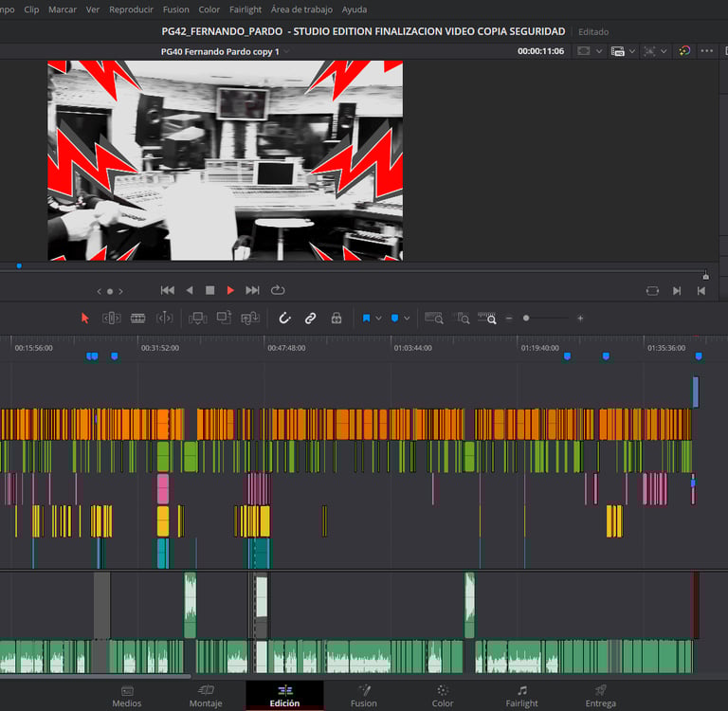
Task: Open the Fairlight menu in menu bar
Action: pos(246,9)
